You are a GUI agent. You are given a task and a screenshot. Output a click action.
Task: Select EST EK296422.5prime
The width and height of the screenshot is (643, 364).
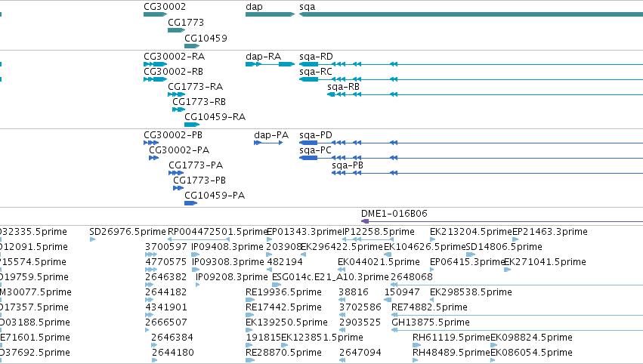[342, 247]
